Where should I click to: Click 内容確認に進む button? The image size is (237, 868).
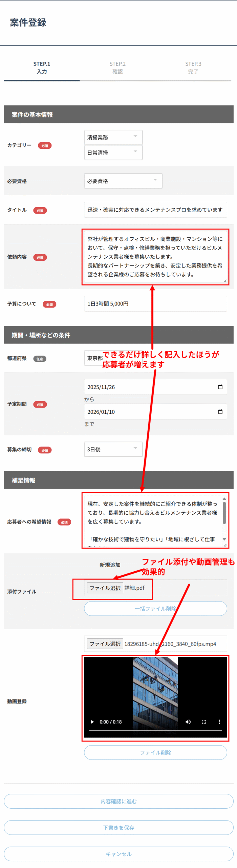[x=118, y=801]
